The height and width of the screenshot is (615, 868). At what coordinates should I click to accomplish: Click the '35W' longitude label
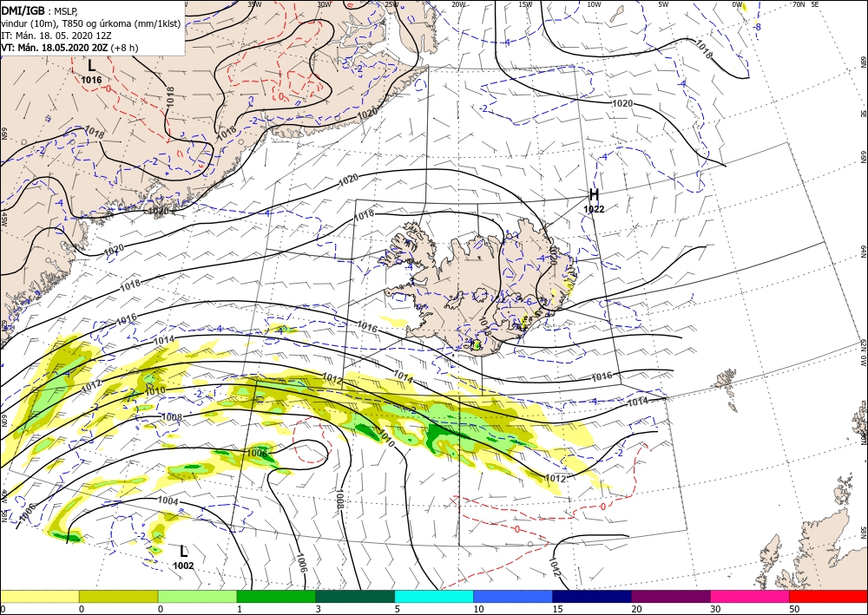[254, 4]
